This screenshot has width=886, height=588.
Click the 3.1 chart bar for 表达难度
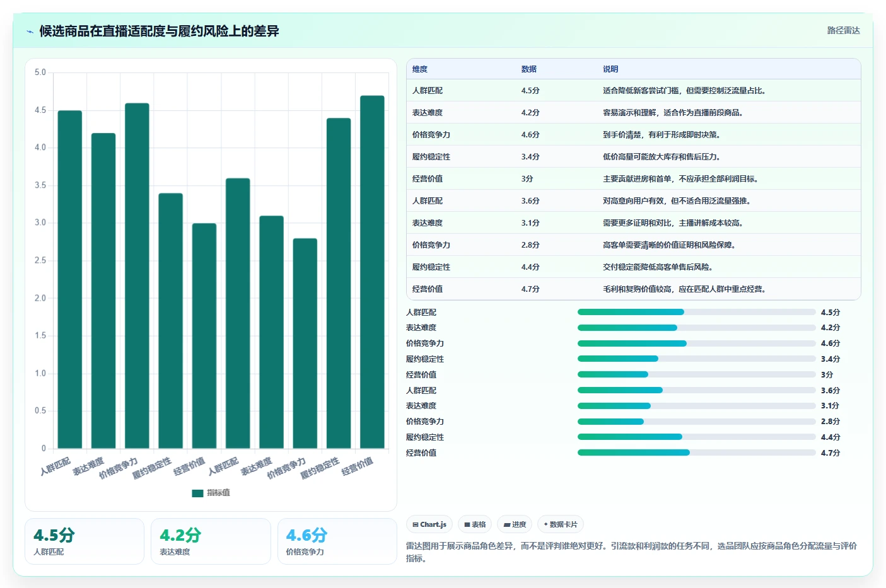pyautogui.click(x=272, y=332)
